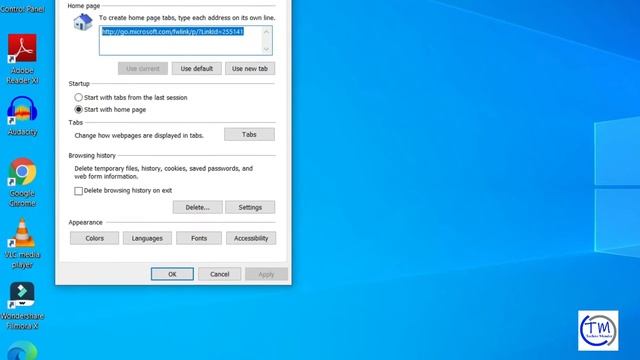Select the Control Panel desktop label
Image resolution: width=640 pixels, height=360 pixels.
coord(22,9)
